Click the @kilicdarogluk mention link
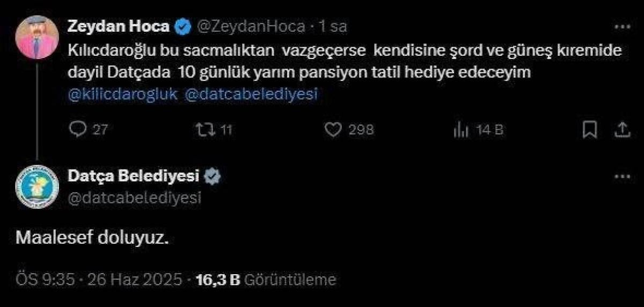Screen dimensions: 644x307 (x=123, y=94)
